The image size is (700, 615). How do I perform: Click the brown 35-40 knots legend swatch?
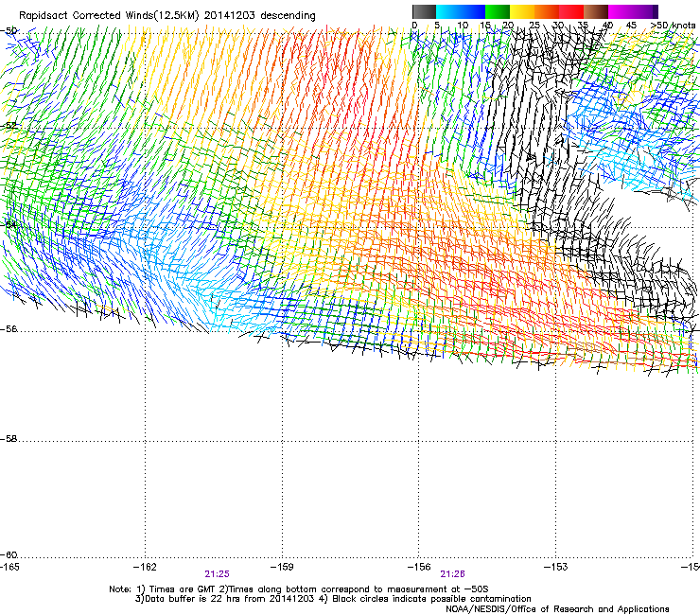(x=596, y=11)
